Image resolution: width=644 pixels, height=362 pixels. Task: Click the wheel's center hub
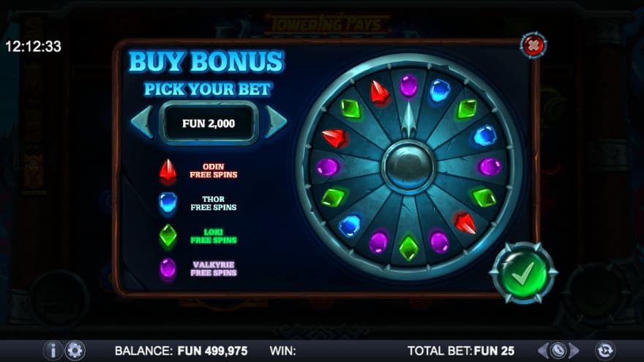[408, 167]
